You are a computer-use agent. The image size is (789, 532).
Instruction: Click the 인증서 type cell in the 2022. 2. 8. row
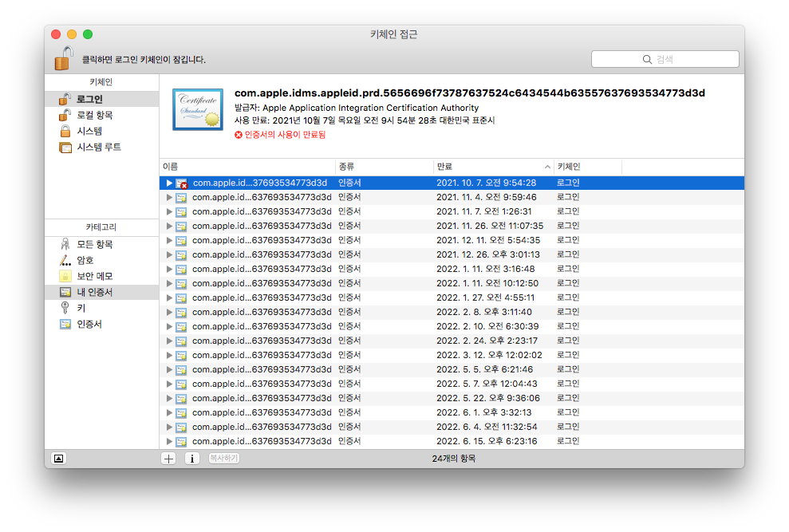pos(349,312)
